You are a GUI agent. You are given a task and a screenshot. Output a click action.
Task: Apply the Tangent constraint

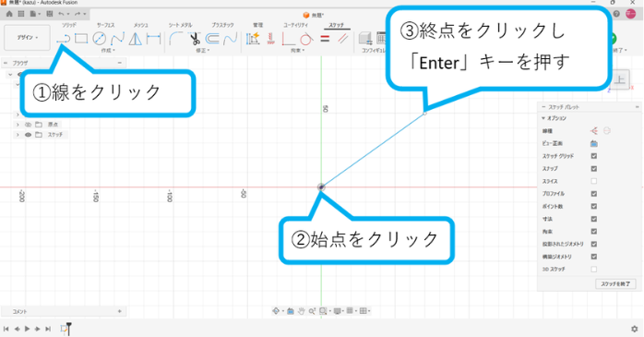(306, 39)
